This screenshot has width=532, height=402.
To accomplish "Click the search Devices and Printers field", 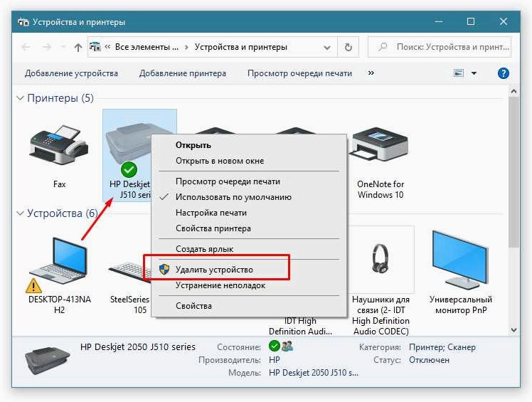I will click(x=440, y=47).
